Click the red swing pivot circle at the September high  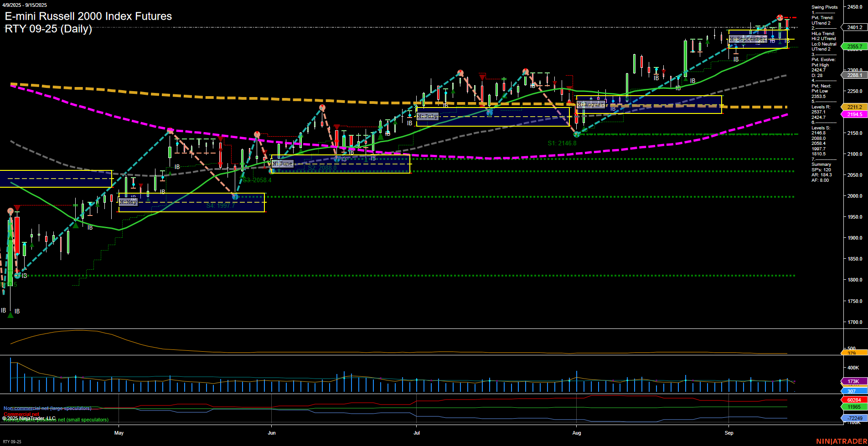[x=780, y=17]
